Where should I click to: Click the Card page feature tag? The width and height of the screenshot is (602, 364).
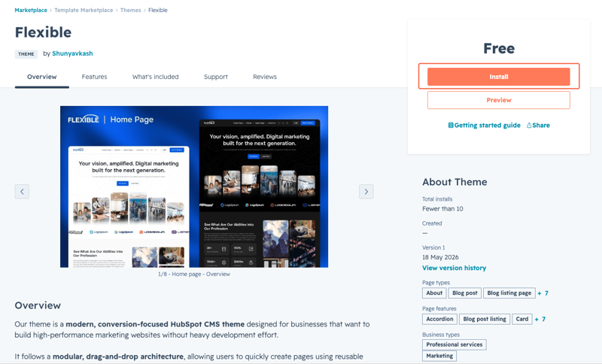coord(522,319)
